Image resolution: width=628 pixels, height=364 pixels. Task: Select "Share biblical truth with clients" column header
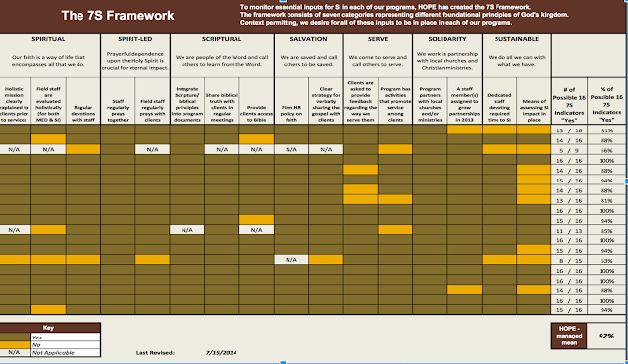click(222, 107)
